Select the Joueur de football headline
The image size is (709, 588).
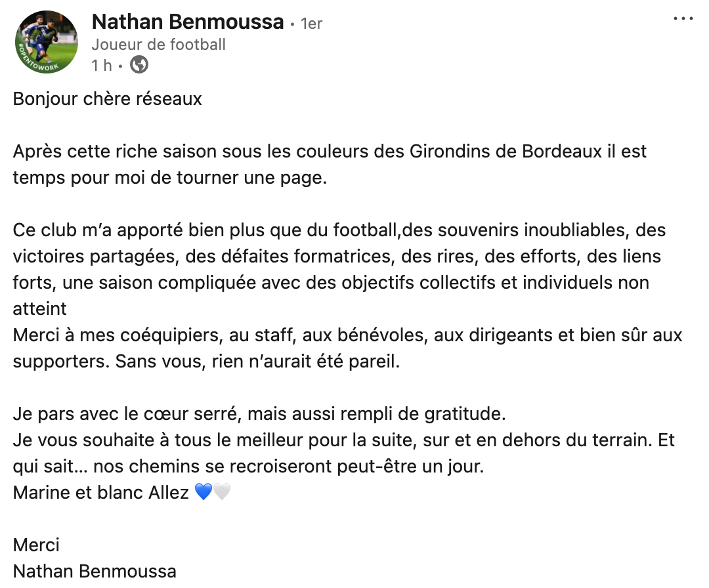click(x=158, y=45)
